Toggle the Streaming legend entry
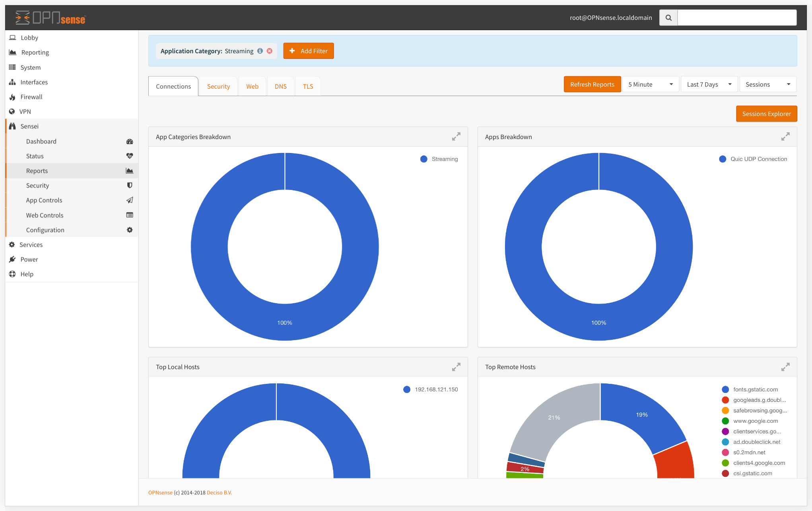This screenshot has height=511, width=812. 439,159
